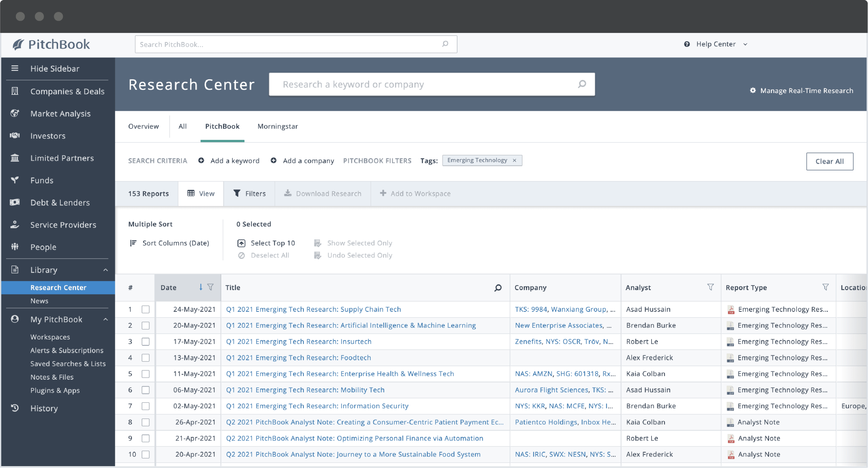Open the Overview tab
This screenshot has height=468, width=868.
coord(143,126)
